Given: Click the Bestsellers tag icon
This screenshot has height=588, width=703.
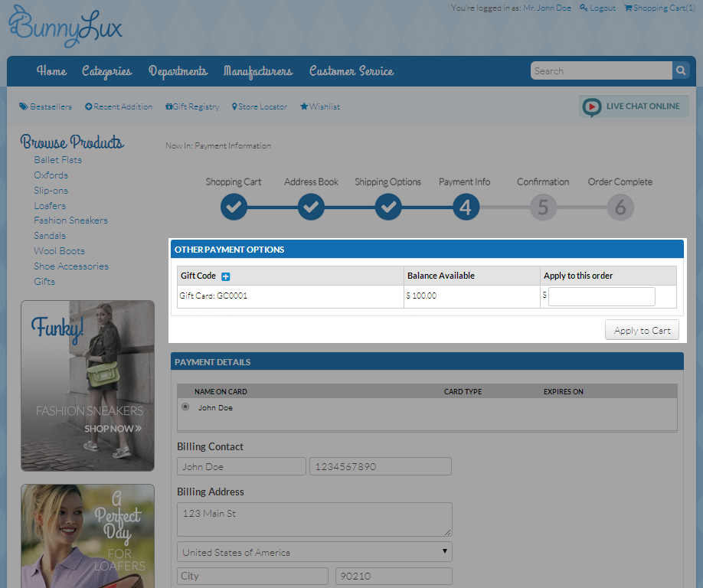Looking at the screenshot, I should 23,106.
